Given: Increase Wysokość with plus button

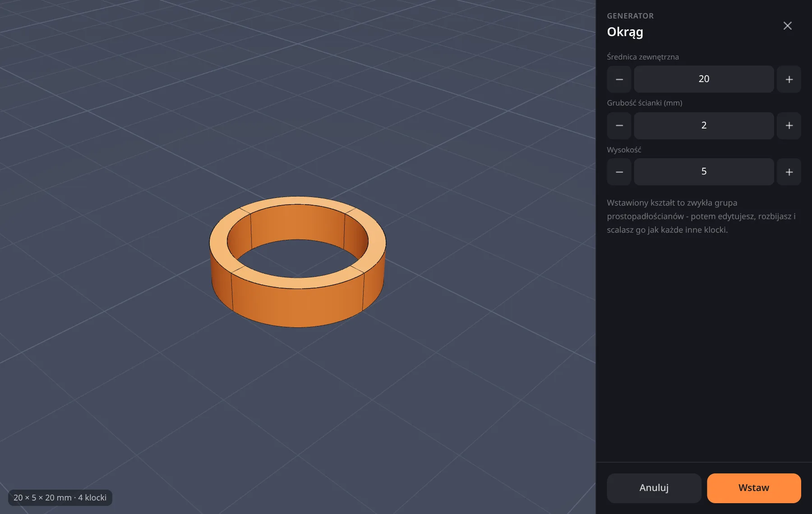Looking at the screenshot, I should coord(789,172).
